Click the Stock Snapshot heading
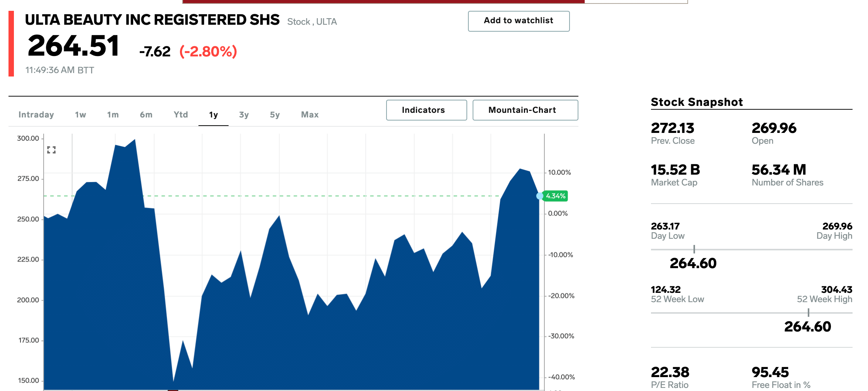This screenshot has height=391, width=868. coord(697,102)
